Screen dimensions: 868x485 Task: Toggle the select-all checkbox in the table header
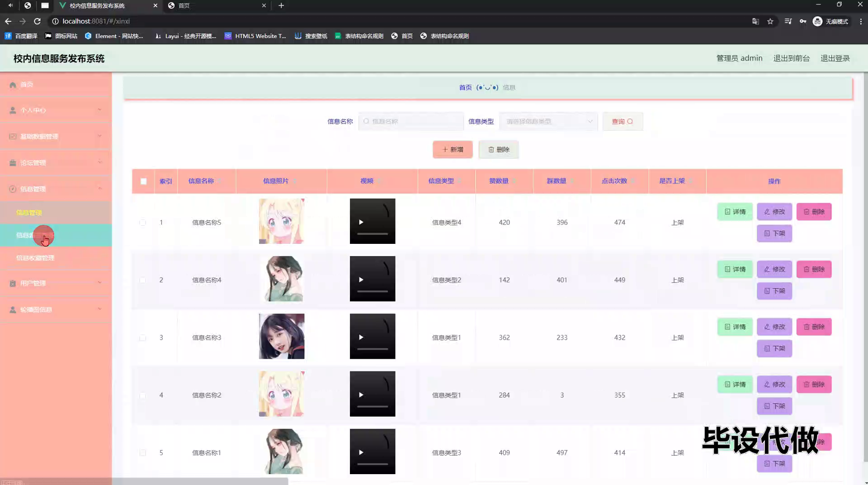point(143,181)
